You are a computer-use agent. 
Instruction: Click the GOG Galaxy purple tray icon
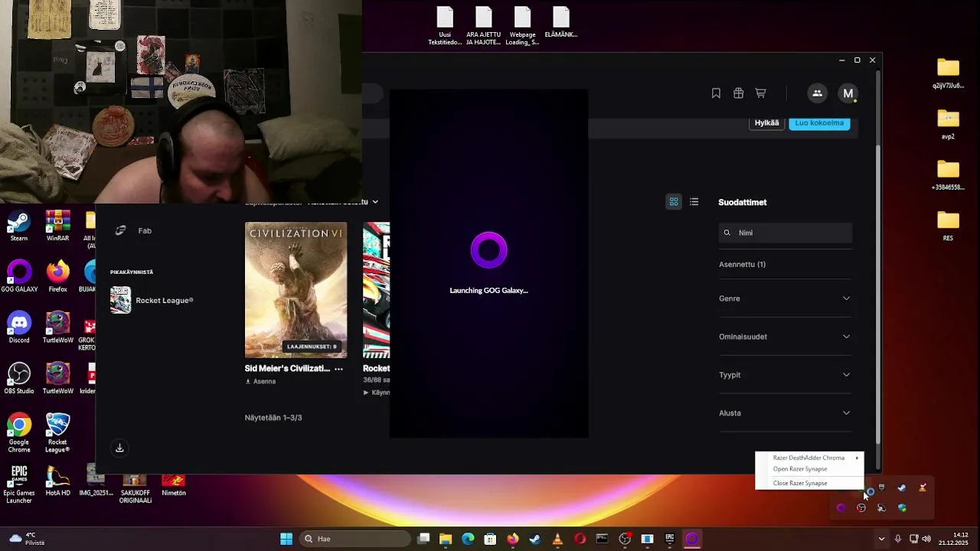[x=841, y=507]
